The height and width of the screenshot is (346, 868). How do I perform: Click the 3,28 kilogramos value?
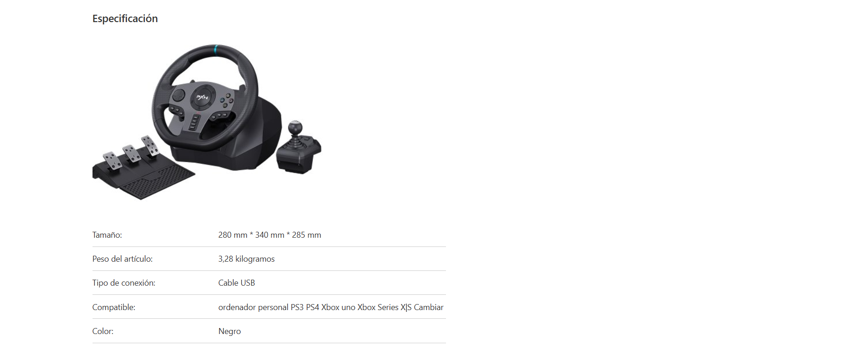[246, 259]
